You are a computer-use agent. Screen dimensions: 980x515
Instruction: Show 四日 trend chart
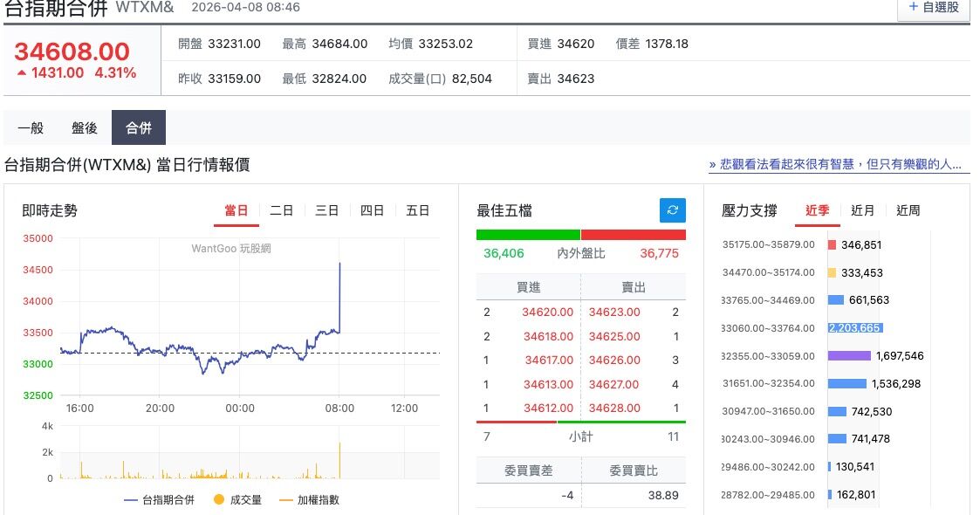373,210
